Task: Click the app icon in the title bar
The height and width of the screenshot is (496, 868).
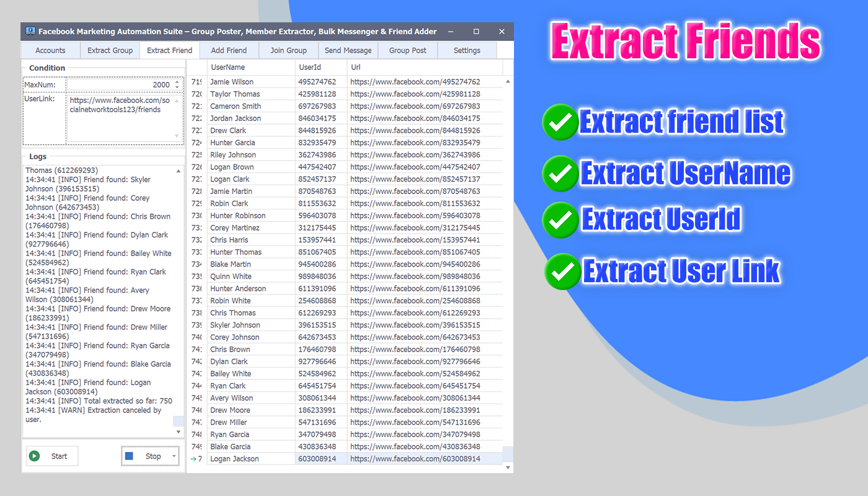Action: point(30,32)
